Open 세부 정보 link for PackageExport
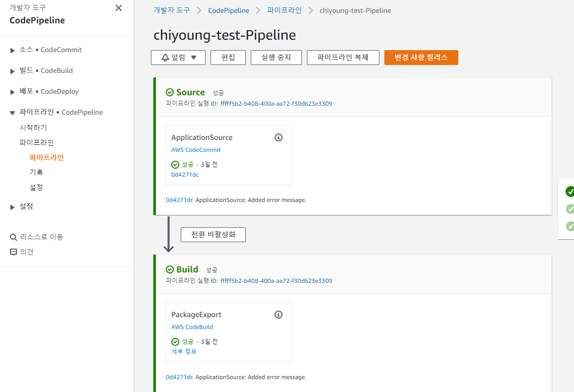The width and height of the screenshot is (574, 392). [x=184, y=351]
